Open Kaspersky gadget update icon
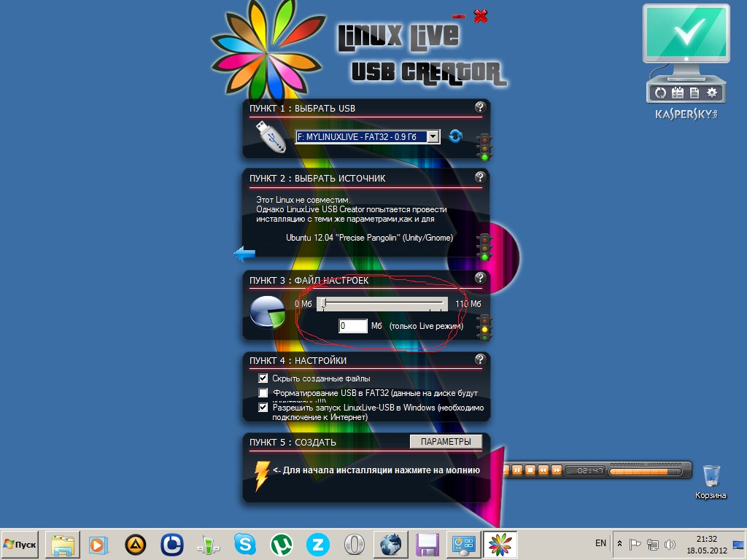The width and height of the screenshot is (747, 560). [x=660, y=93]
